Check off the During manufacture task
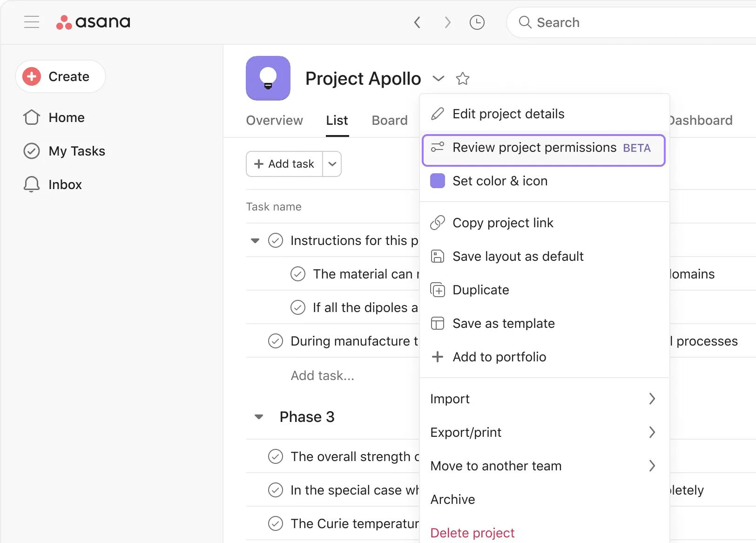The height and width of the screenshot is (543, 756). [x=276, y=341]
